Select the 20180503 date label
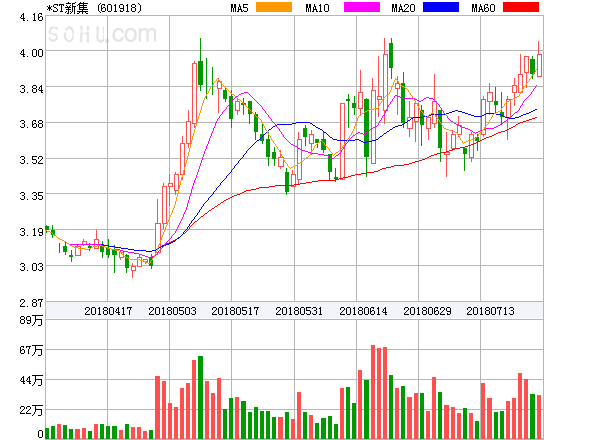This screenshot has height=440, width=600. (x=172, y=311)
